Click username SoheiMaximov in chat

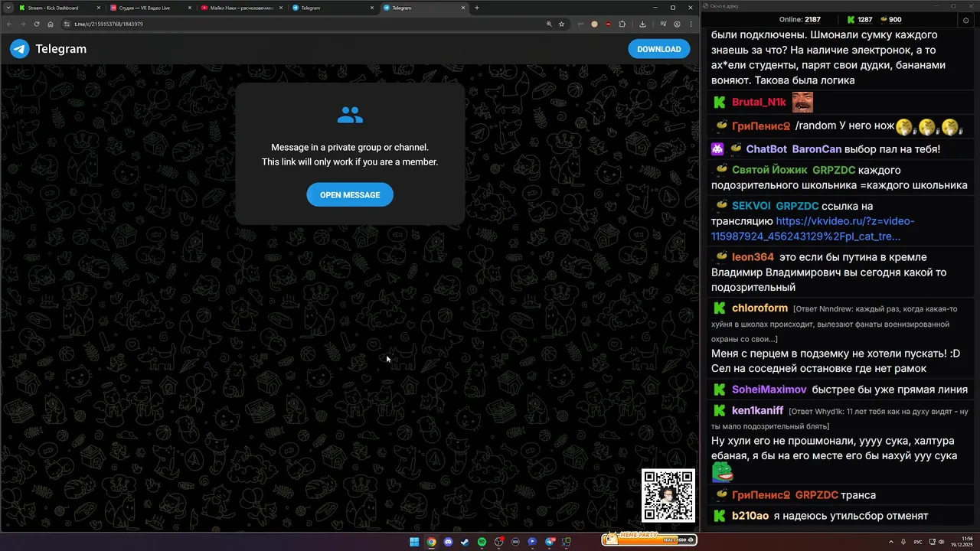[769, 390]
